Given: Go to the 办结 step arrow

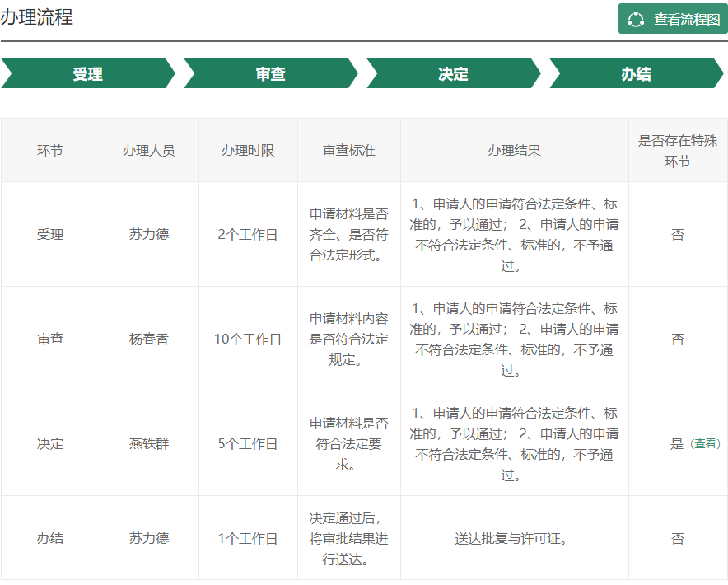Looking at the screenshot, I should (x=636, y=74).
